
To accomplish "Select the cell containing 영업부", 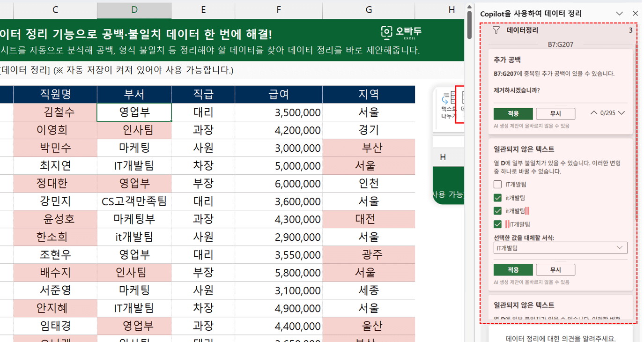I will click(134, 112).
